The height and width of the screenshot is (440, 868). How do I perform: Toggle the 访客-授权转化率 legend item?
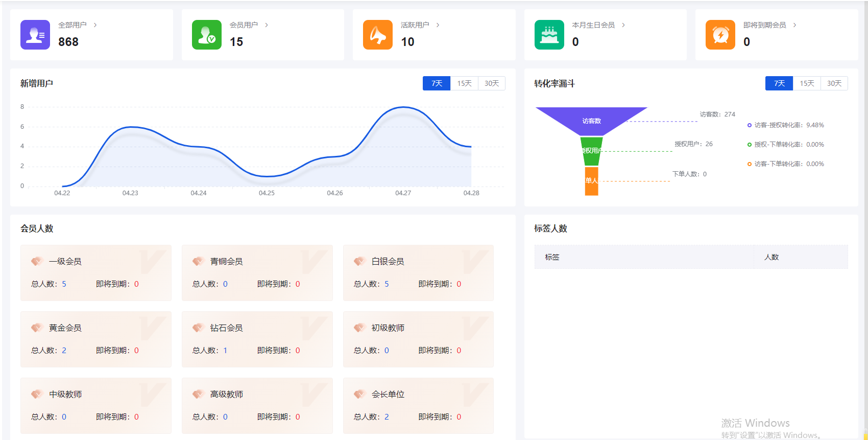coord(785,125)
